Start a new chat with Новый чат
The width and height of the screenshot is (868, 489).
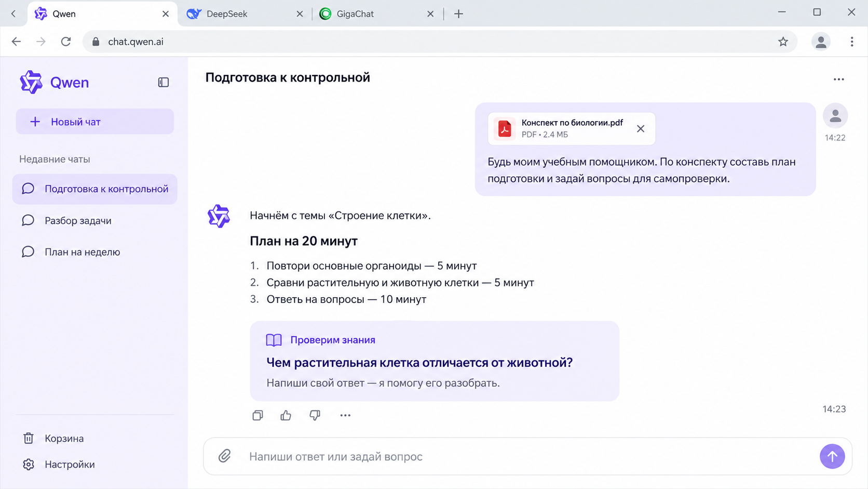(x=95, y=122)
